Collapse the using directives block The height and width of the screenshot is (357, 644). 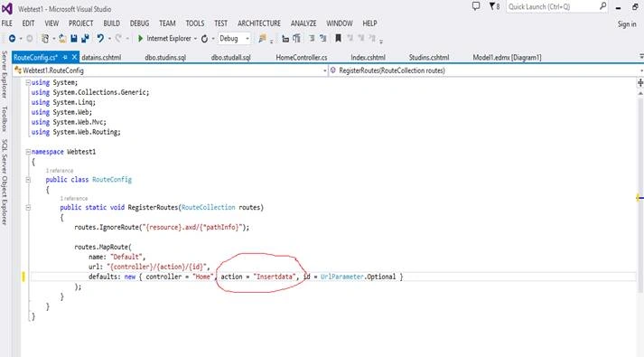28,82
